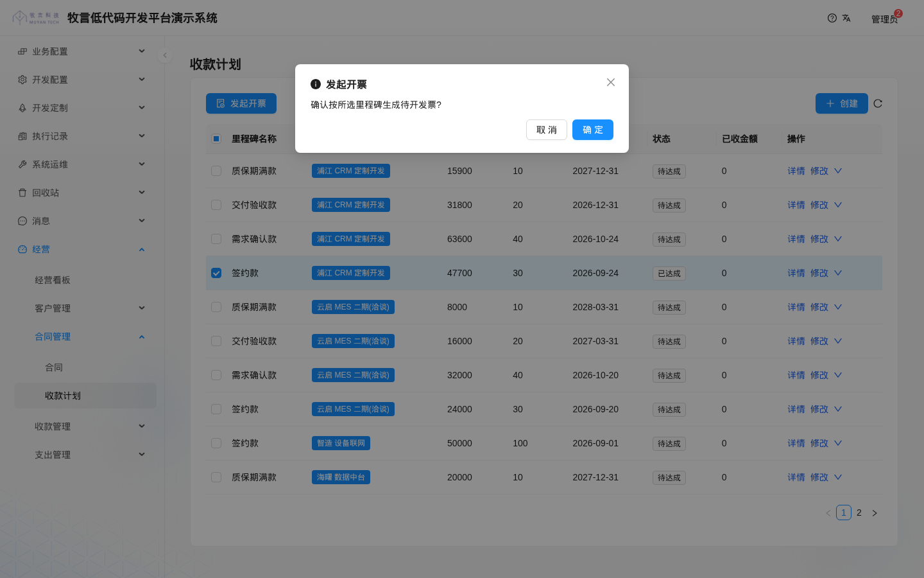Click the 开发定制 rocket icon
This screenshot has height=578, width=924.
tap(22, 108)
